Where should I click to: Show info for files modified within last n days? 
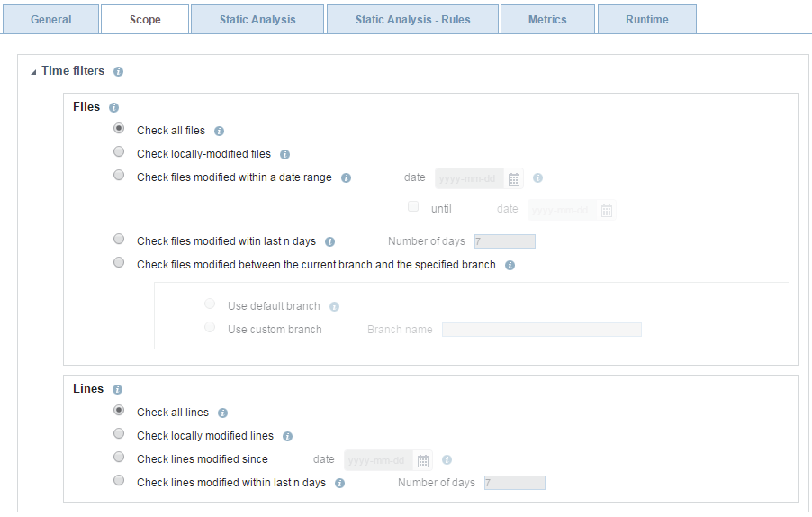coord(329,242)
